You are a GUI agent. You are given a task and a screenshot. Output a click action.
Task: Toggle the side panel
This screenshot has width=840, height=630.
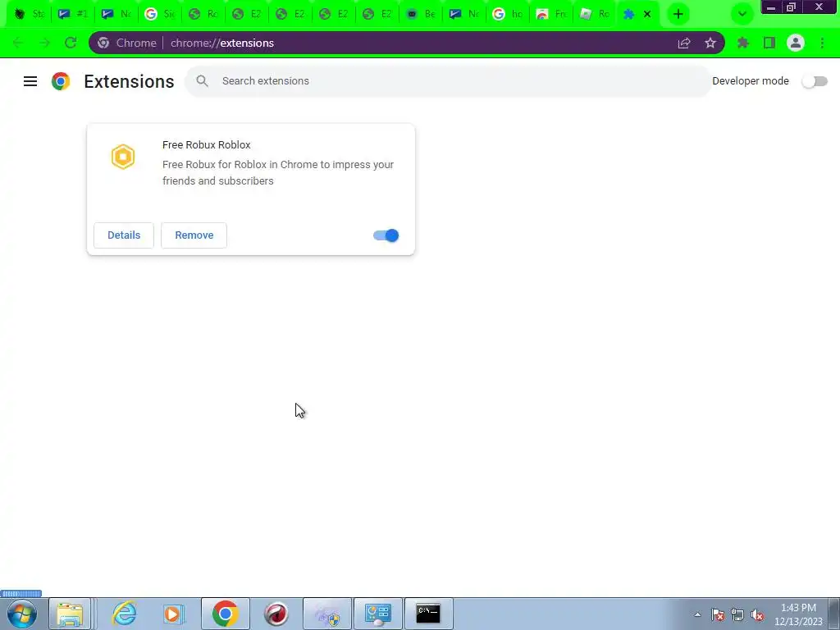(x=769, y=43)
